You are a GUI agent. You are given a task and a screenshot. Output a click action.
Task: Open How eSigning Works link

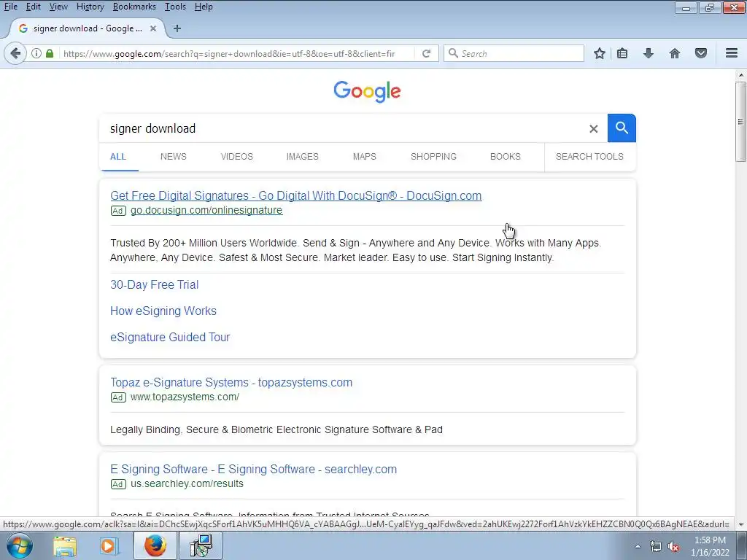click(163, 311)
